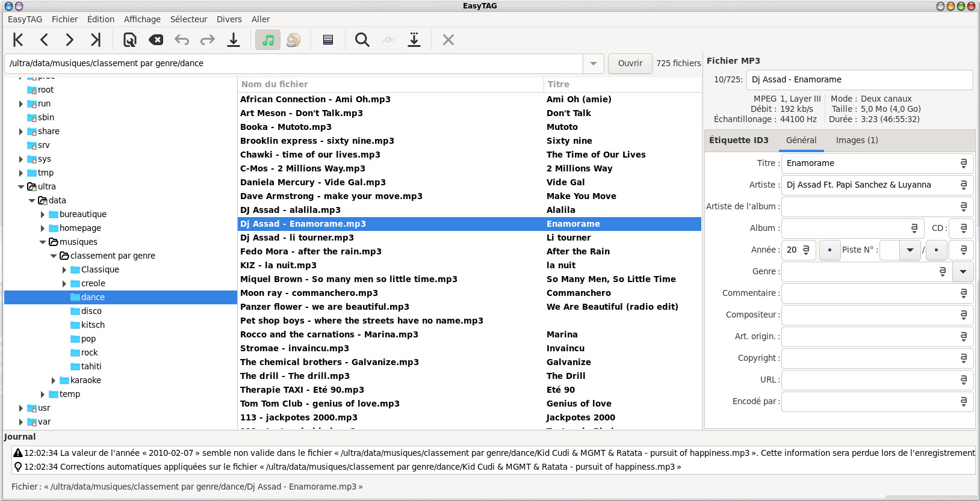
Task: Open the search magnifier tool
Action: click(x=362, y=40)
